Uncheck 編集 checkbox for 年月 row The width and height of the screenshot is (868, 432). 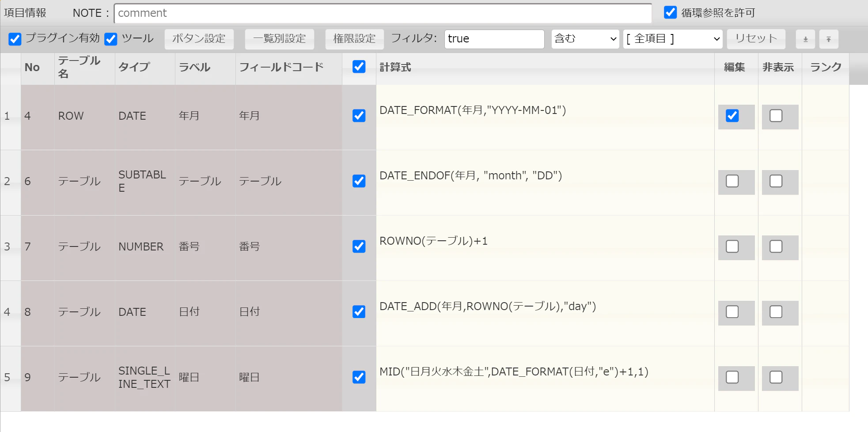point(732,116)
